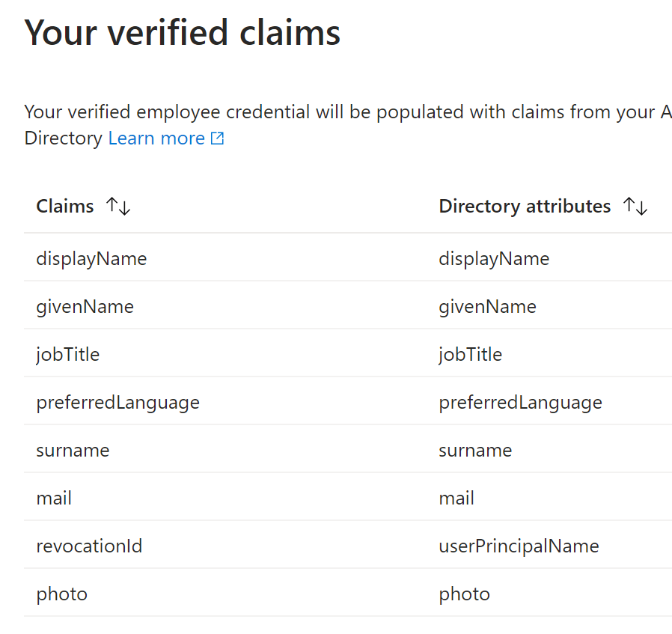This screenshot has width=672, height=634.
Task: Select photo in the Directory attributes column
Action: point(464,594)
